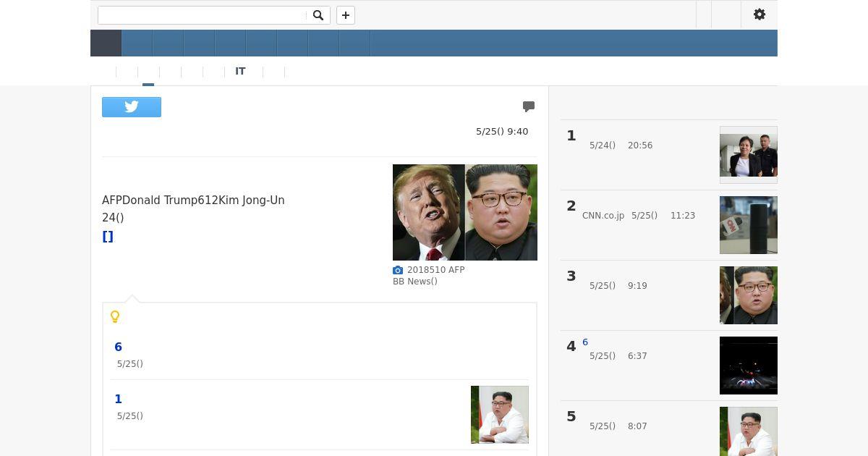Click the yellow lightbulb icon
This screenshot has width=868, height=456.
point(114,316)
